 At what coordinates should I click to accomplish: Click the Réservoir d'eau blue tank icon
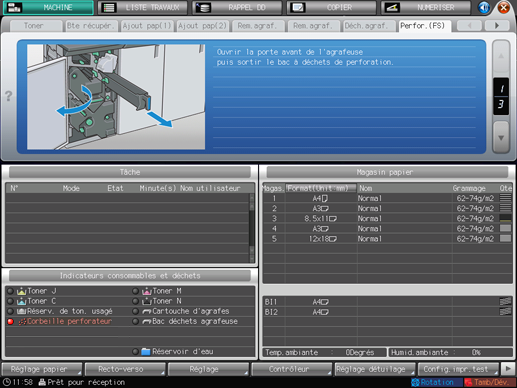tap(146, 351)
